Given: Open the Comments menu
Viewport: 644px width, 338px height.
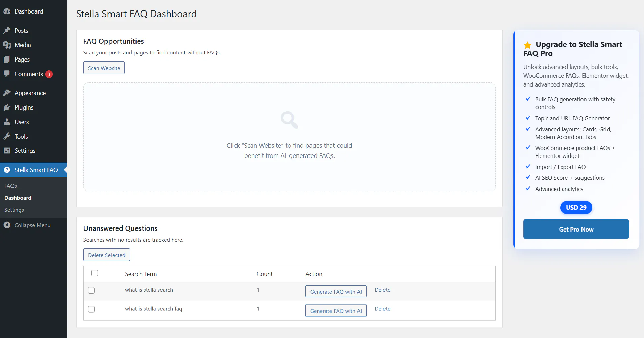Looking at the screenshot, I should pos(33,74).
